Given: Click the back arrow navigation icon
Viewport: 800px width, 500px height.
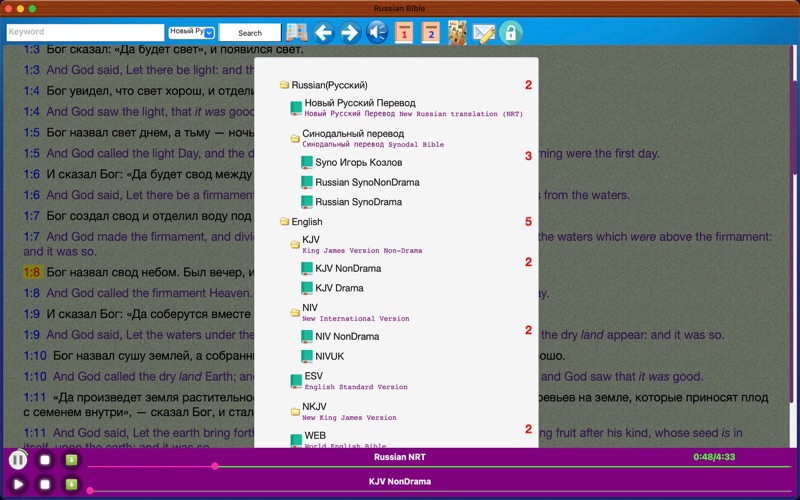Looking at the screenshot, I should 323,33.
